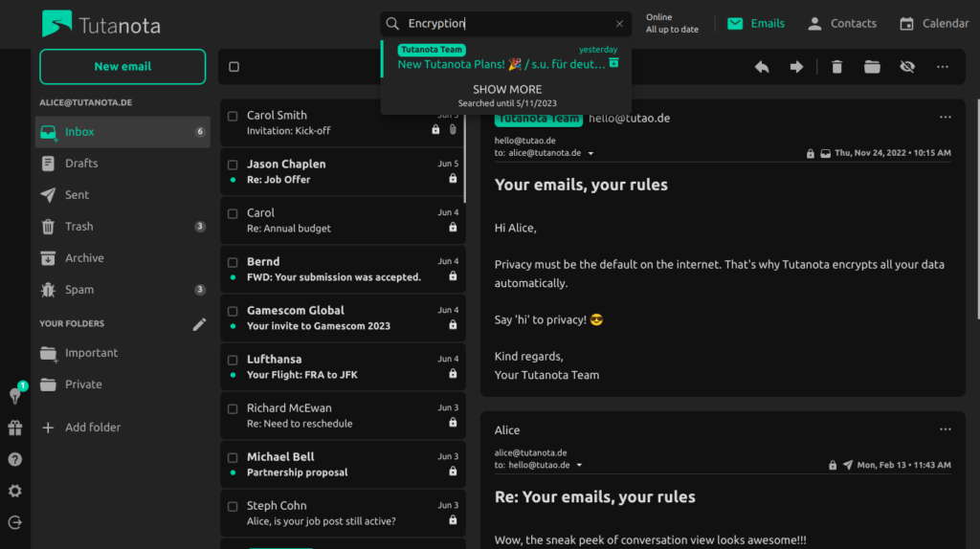Viewport: 980px width, 549px height.
Task: Check the select-all checkbox above mail list
Action: click(234, 67)
